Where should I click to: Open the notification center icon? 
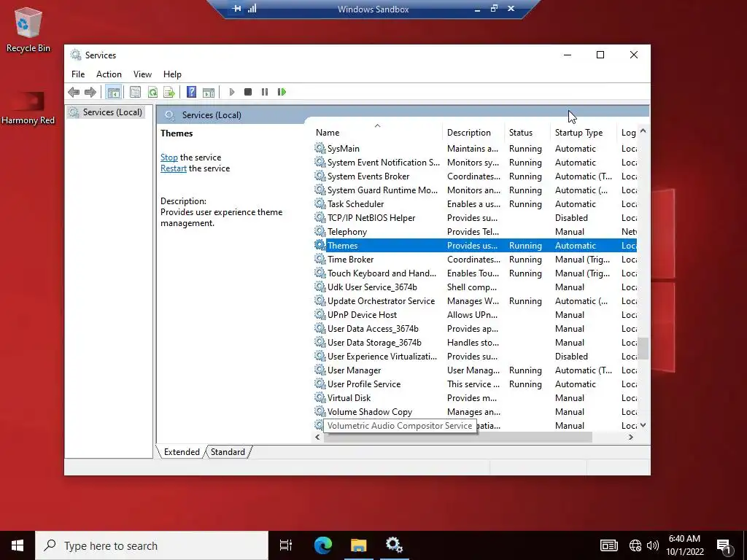click(x=724, y=545)
